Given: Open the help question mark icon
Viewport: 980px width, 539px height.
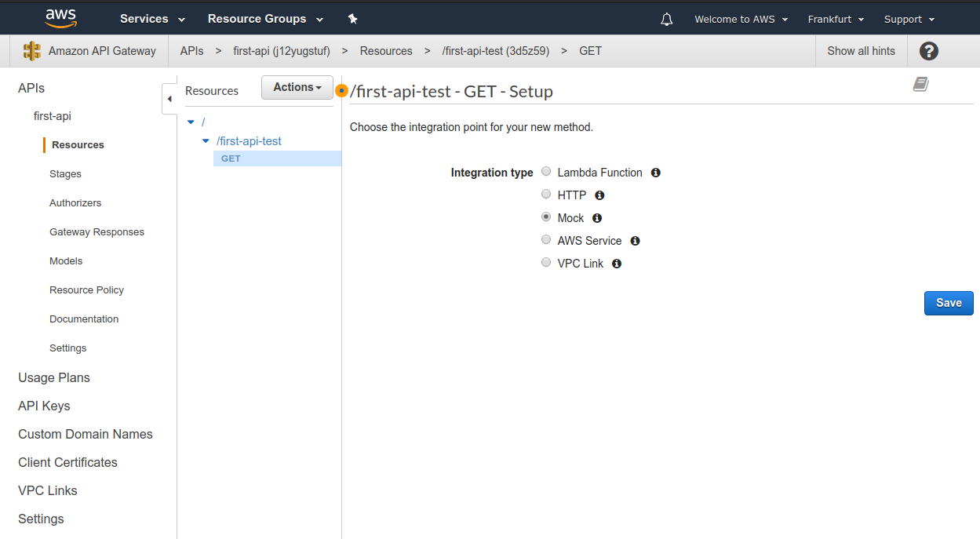Looking at the screenshot, I should pos(929,51).
